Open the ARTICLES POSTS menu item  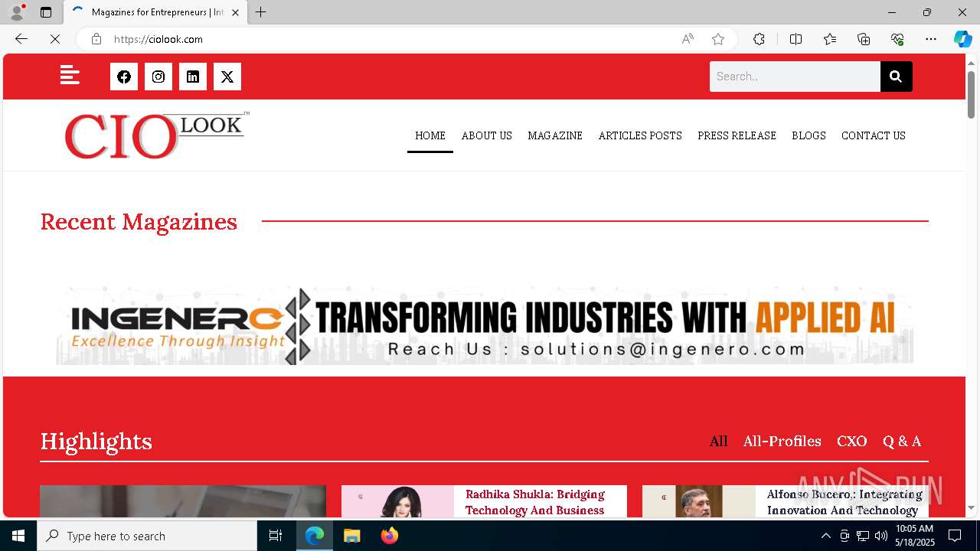point(640,135)
